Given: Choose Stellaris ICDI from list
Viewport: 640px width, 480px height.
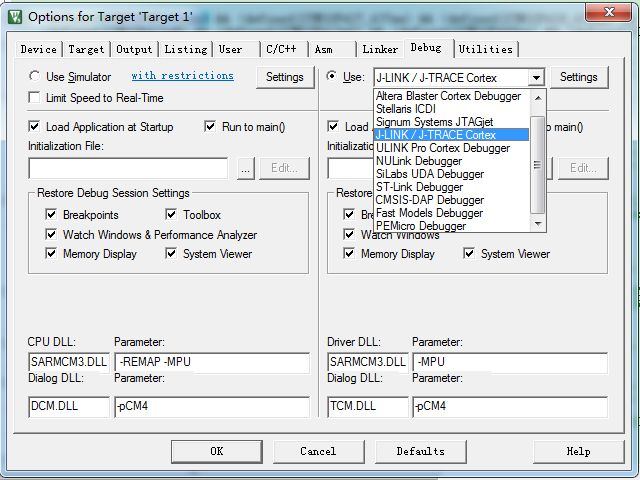Looking at the screenshot, I should [x=451, y=109].
